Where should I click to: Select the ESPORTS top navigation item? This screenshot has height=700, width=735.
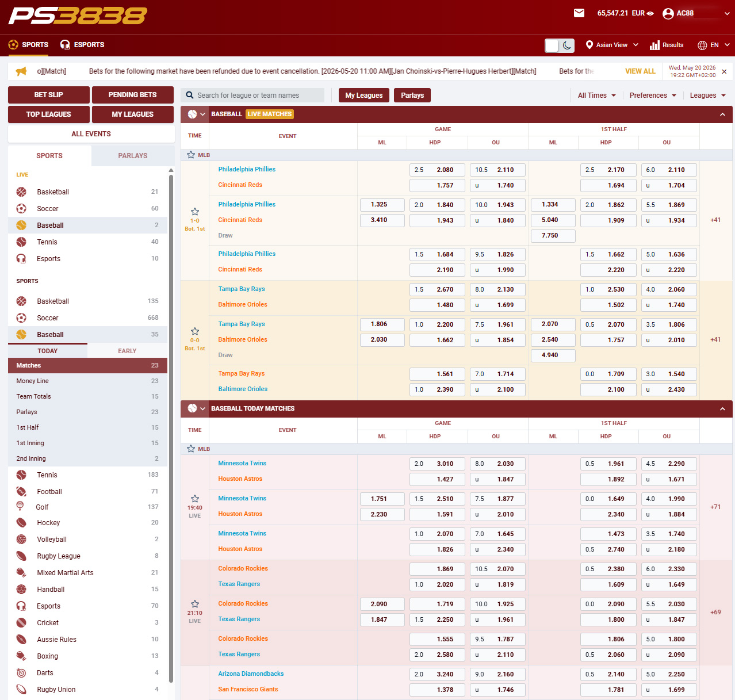[82, 44]
